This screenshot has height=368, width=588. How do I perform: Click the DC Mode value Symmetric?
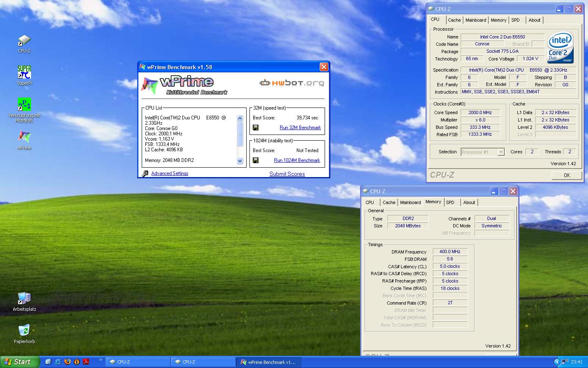pos(492,226)
